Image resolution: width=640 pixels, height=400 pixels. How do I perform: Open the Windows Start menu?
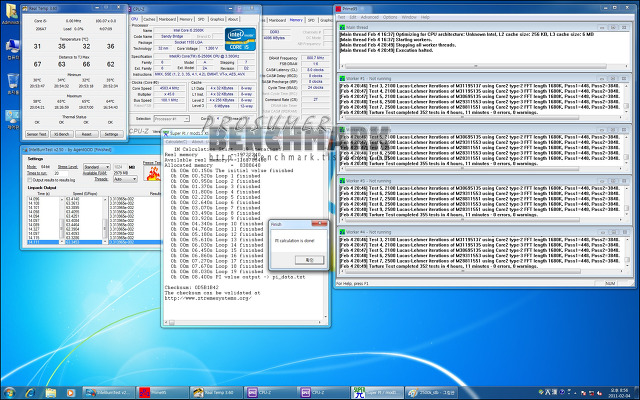tap(9, 393)
